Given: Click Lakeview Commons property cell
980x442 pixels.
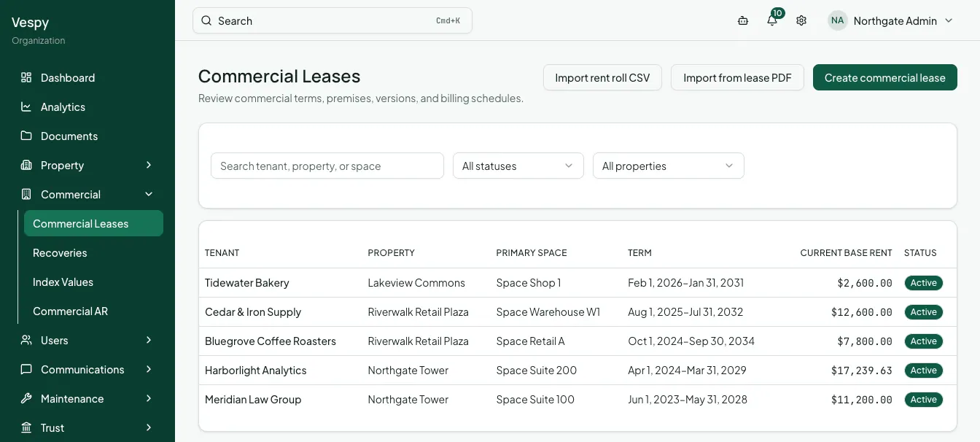Looking at the screenshot, I should click(x=416, y=282).
